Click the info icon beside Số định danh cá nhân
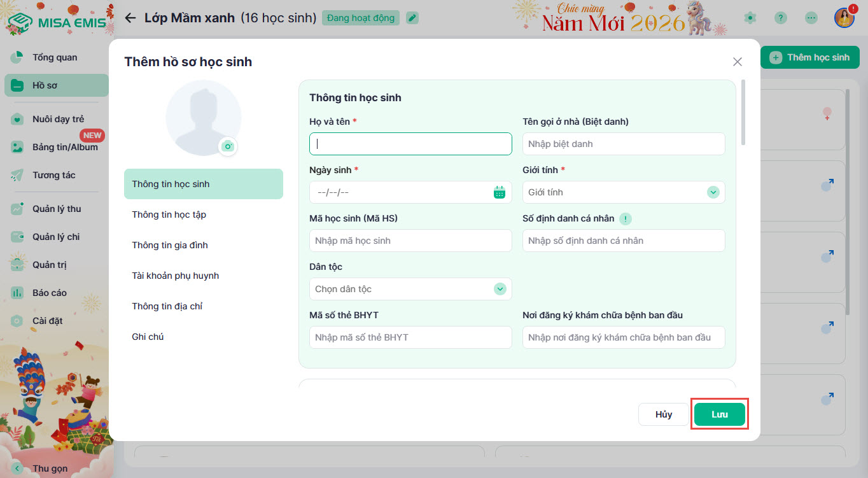The width and height of the screenshot is (868, 478). coord(626,219)
